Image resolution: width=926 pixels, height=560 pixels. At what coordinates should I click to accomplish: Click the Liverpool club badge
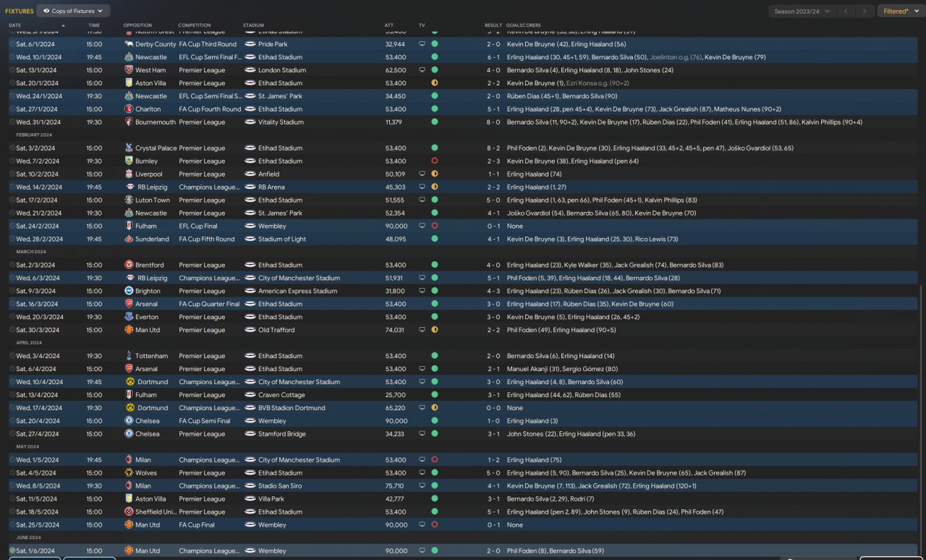[x=129, y=174]
